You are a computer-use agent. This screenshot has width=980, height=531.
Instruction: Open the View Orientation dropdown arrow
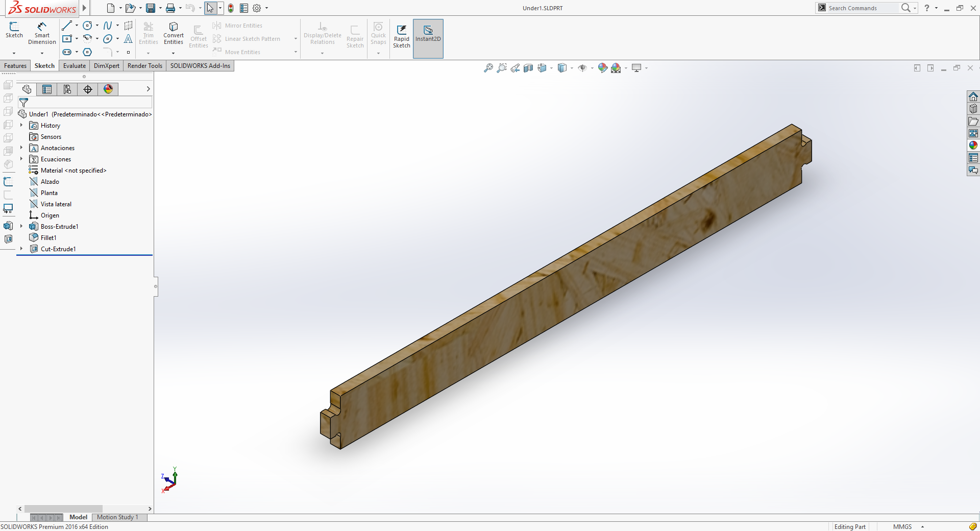coord(551,68)
